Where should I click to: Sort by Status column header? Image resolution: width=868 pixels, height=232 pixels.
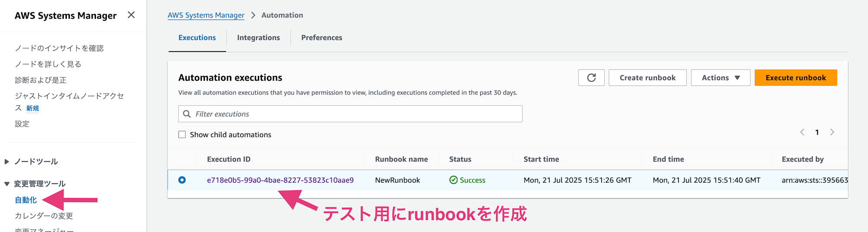click(460, 159)
